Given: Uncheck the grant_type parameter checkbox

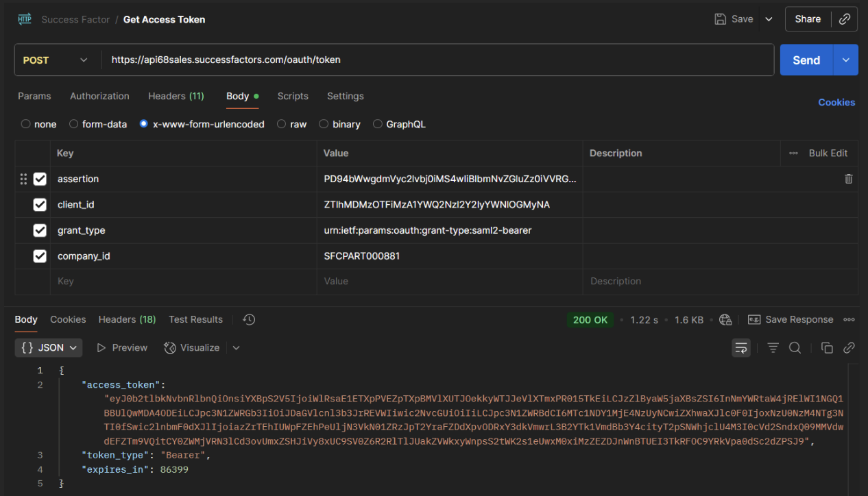Looking at the screenshot, I should [40, 230].
